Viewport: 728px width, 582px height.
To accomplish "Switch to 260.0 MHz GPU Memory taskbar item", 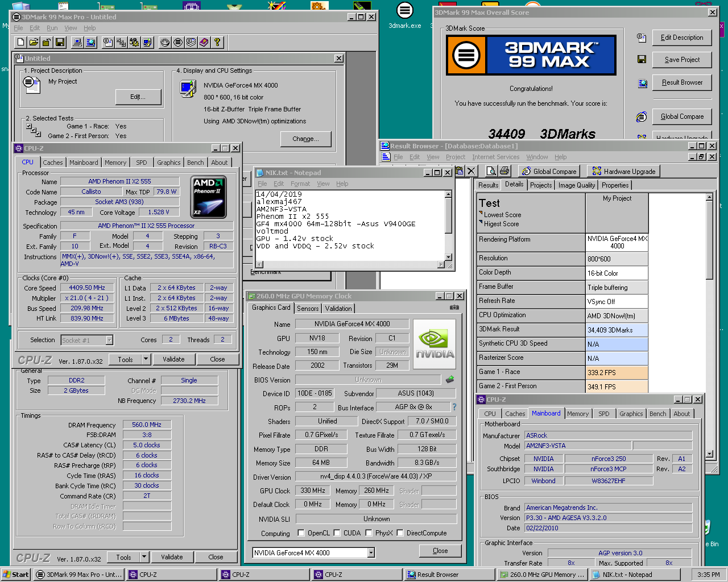I will [x=541, y=575].
